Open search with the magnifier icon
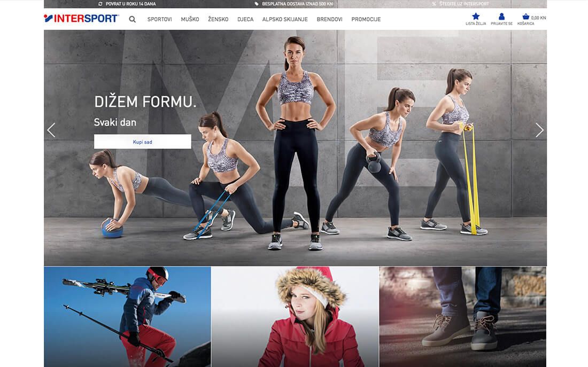 coord(132,19)
